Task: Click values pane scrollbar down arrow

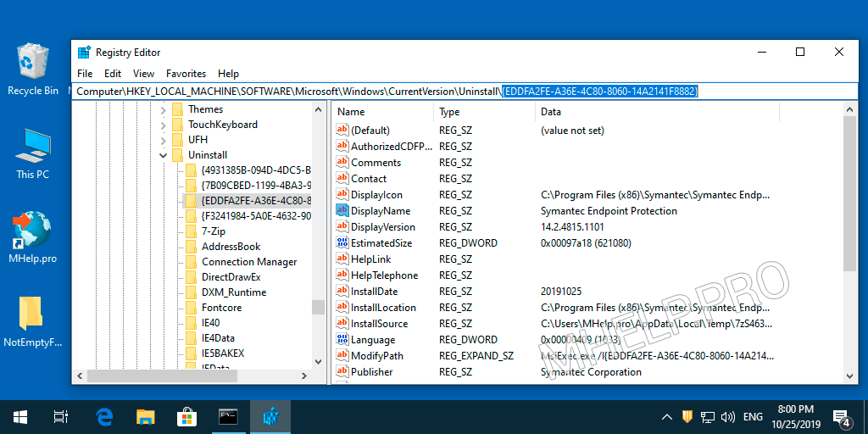Action: tap(851, 376)
